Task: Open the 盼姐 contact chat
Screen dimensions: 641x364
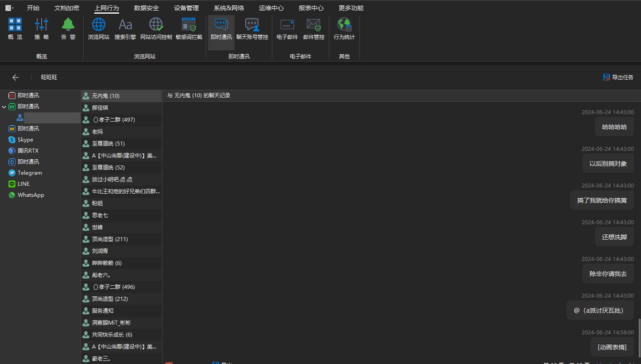Action: tap(121, 203)
